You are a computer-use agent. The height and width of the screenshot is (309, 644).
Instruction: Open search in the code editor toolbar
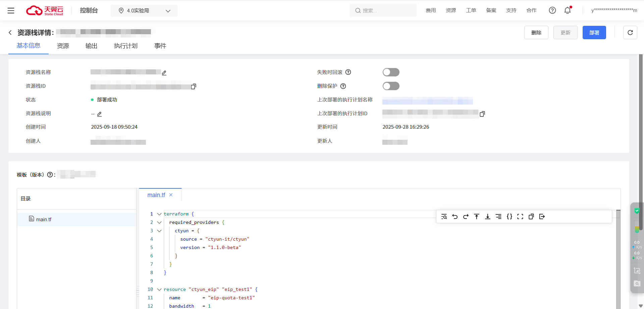444,217
